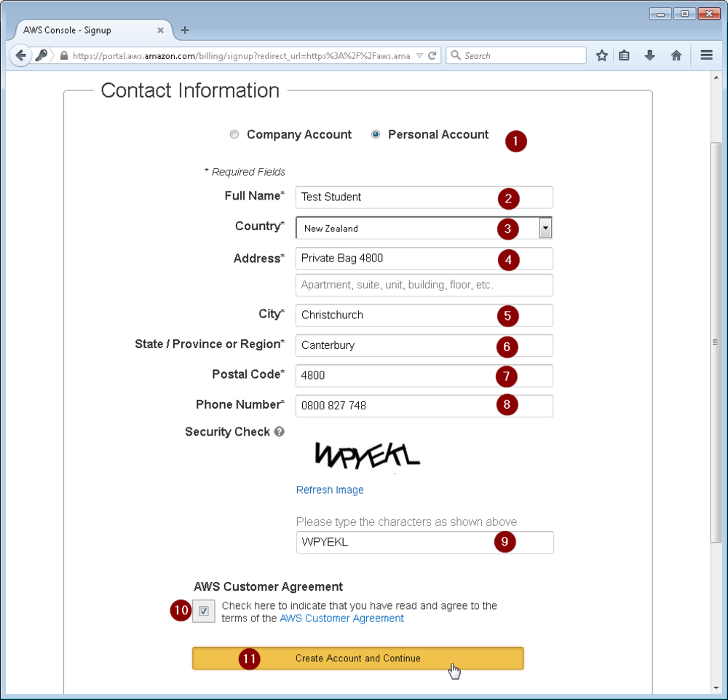Image resolution: width=728 pixels, height=700 pixels.
Task: Open a new tab with plus
Action: pyautogui.click(x=185, y=30)
